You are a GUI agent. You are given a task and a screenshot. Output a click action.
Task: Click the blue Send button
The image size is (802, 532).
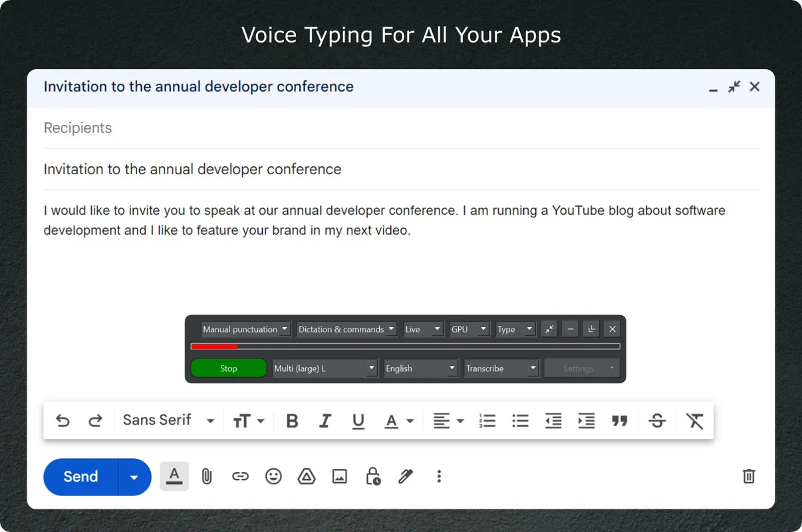pyautogui.click(x=80, y=477)
